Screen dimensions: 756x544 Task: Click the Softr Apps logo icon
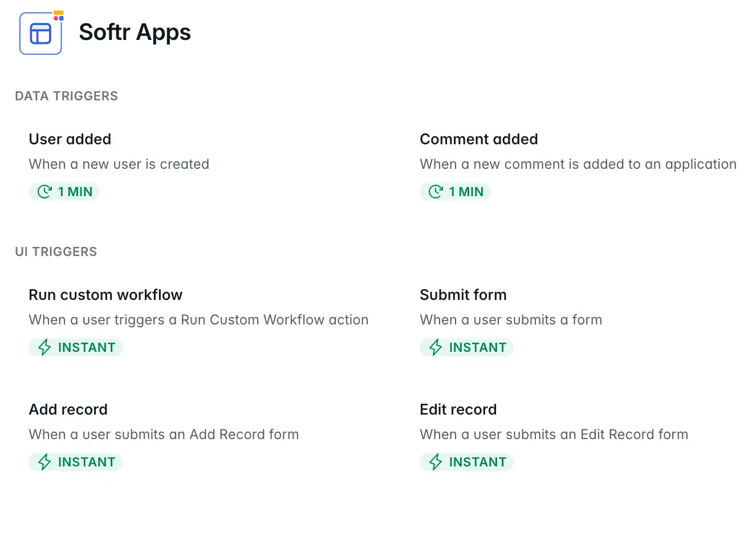pos(40,33)
